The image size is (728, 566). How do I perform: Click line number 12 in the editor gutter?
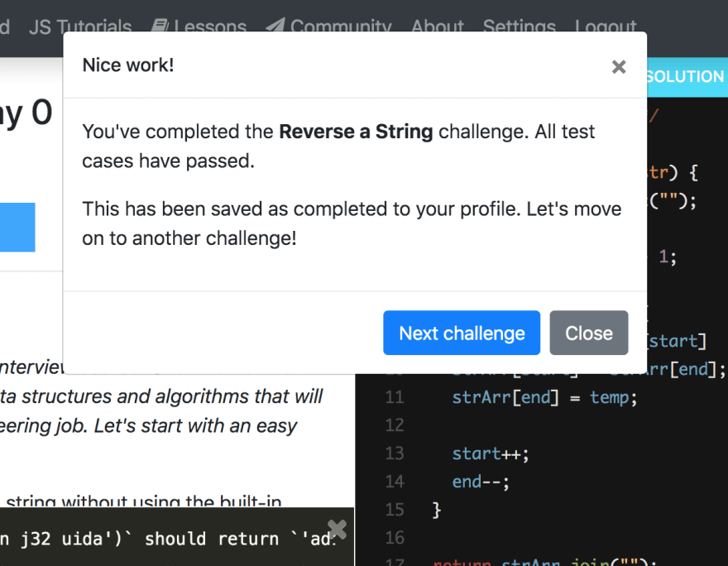(395, 425)
